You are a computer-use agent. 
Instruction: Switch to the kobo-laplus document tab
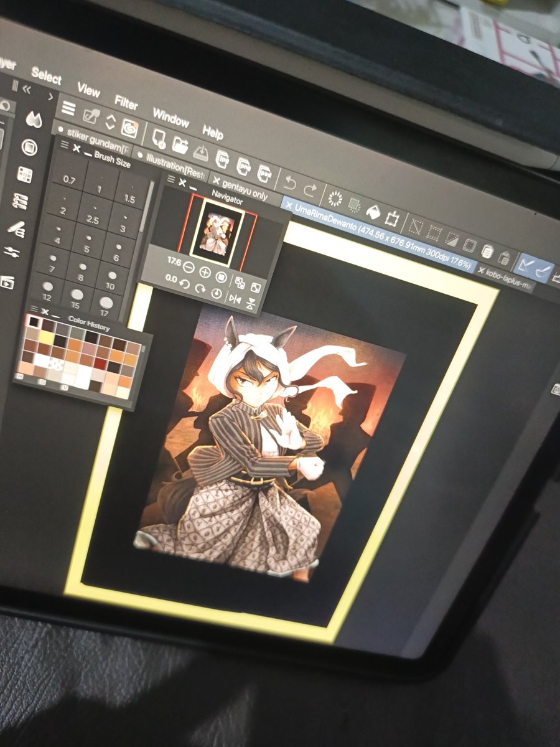[504, 281]
